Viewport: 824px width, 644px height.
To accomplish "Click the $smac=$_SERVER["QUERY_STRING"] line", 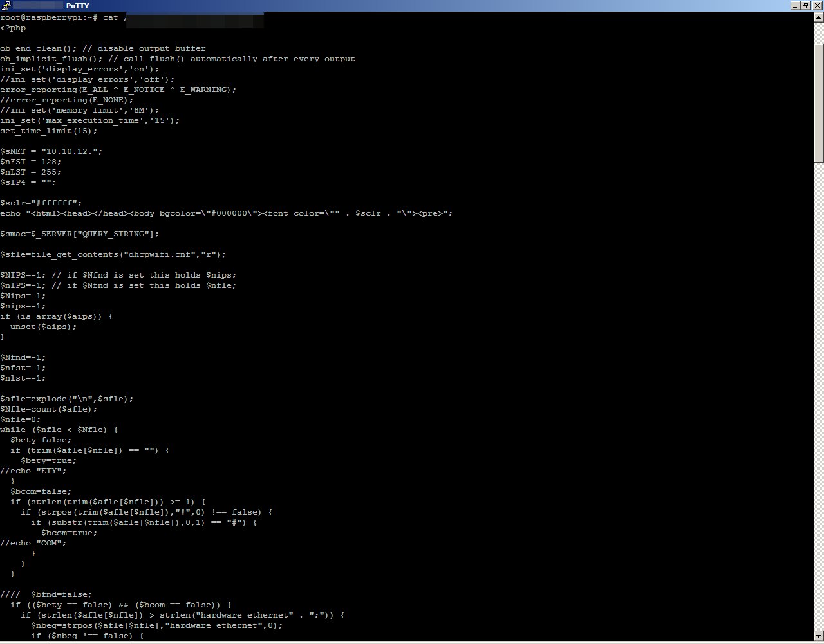I will (80, 234).
